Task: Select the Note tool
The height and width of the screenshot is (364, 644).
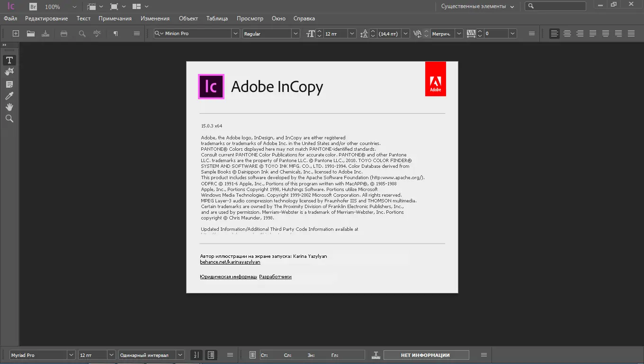Action: pyautogui.click(x=9, y=84)
